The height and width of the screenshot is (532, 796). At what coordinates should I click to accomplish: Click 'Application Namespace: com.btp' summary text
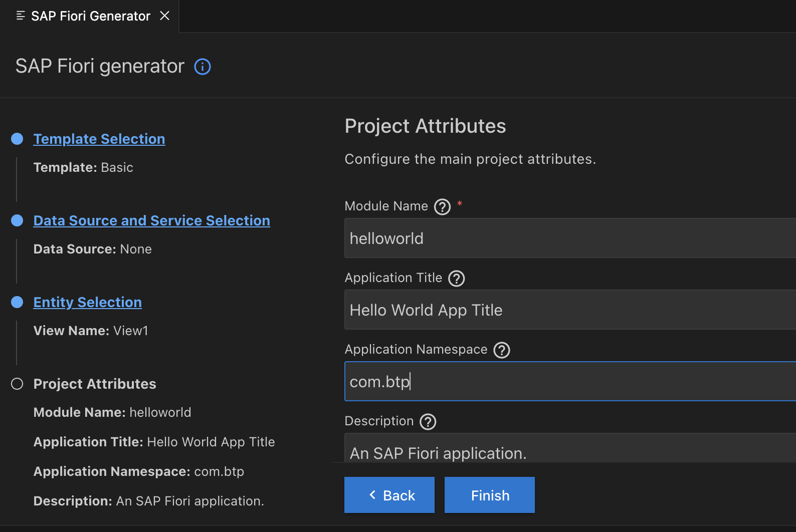coord(138,471)
